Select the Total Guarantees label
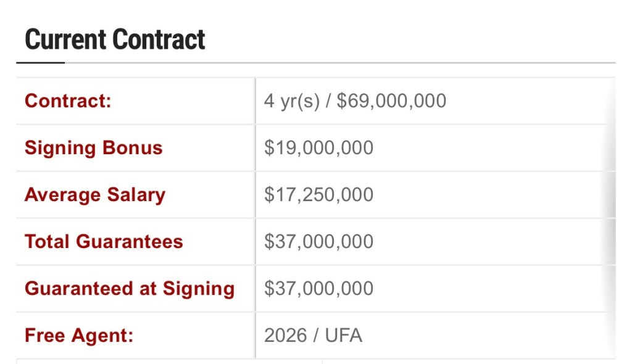The width and height of the screenshot is (632, 364). [104, 241]
